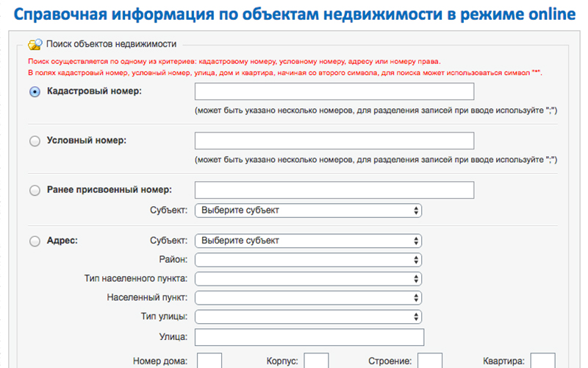Open the Тип улицы dropdown
Screen dimensions: 588x368
[308, 316]
